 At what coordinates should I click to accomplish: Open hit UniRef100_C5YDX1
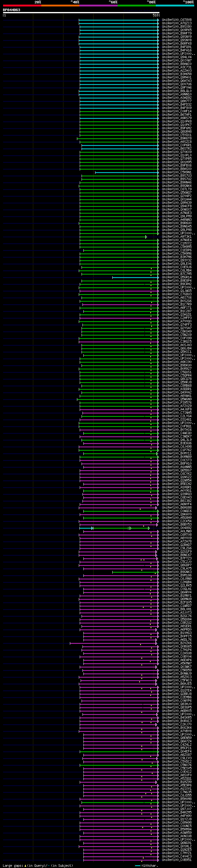coord(177,135)
